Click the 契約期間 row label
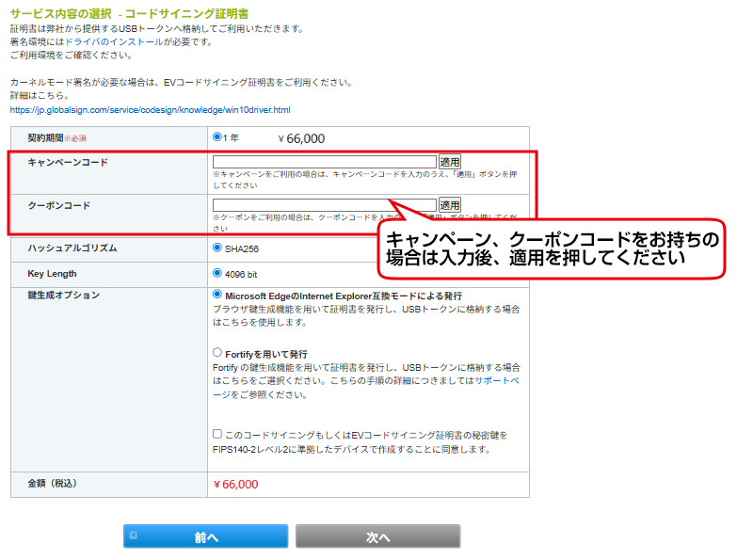This screenshot has height=560, width=753. pos(46,138)
